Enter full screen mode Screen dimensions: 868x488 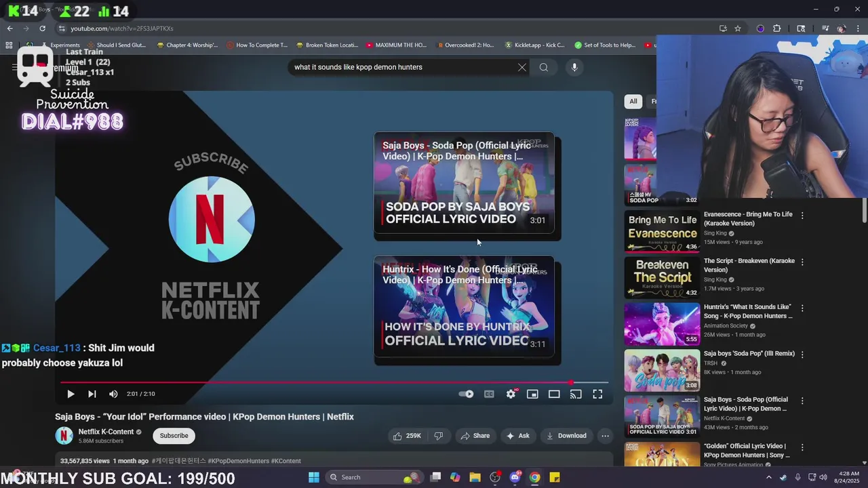[x=597, y=394]
